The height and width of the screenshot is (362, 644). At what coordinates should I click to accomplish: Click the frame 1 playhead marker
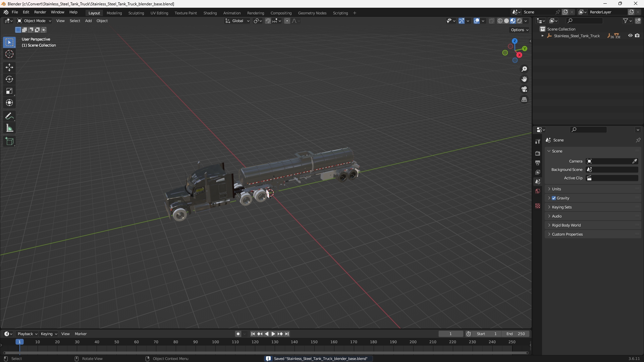19,342
